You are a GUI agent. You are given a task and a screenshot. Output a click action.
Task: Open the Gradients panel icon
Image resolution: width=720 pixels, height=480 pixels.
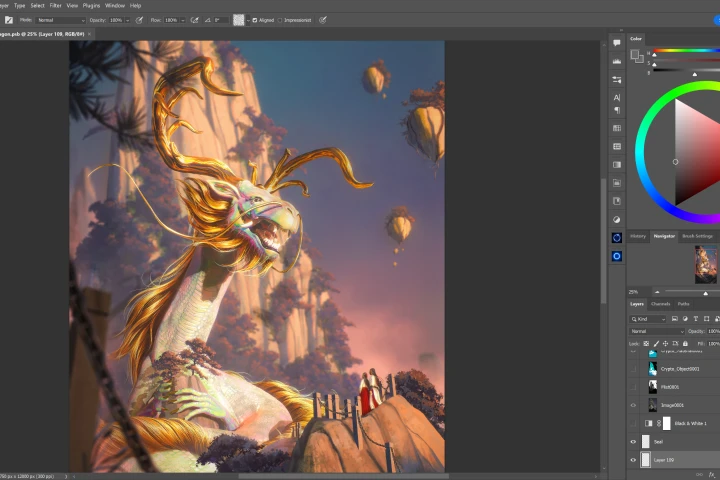[x=617, y=164]
